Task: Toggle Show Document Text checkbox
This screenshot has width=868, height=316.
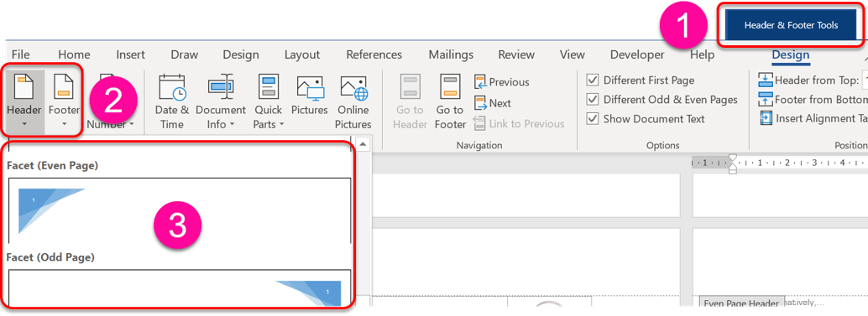Action: [593, 119]
